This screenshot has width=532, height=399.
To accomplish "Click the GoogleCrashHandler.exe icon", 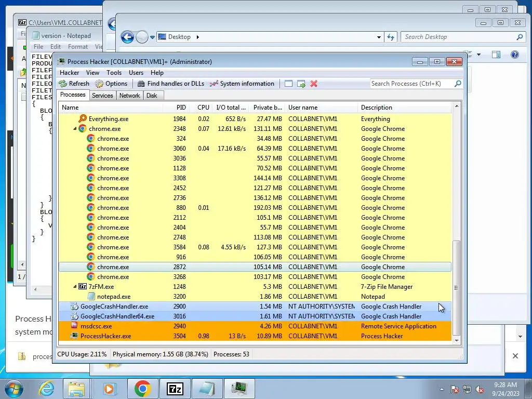I will [x=74, y=307].
